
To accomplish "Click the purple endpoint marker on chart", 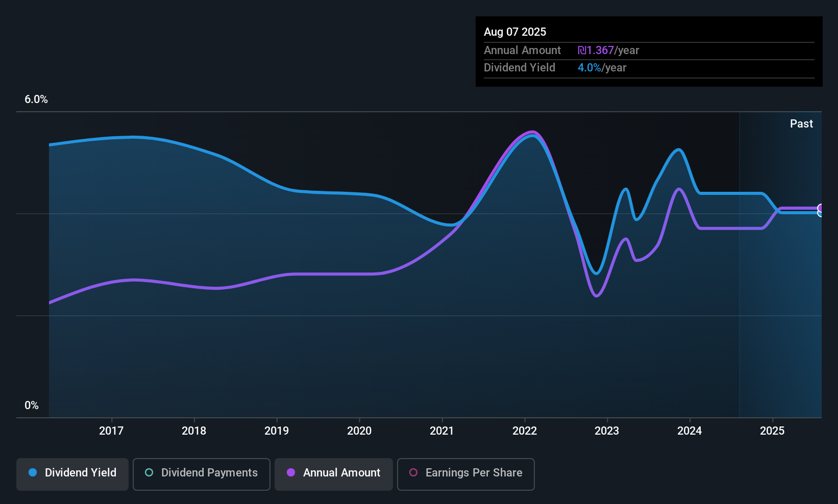I will point(821,208).
